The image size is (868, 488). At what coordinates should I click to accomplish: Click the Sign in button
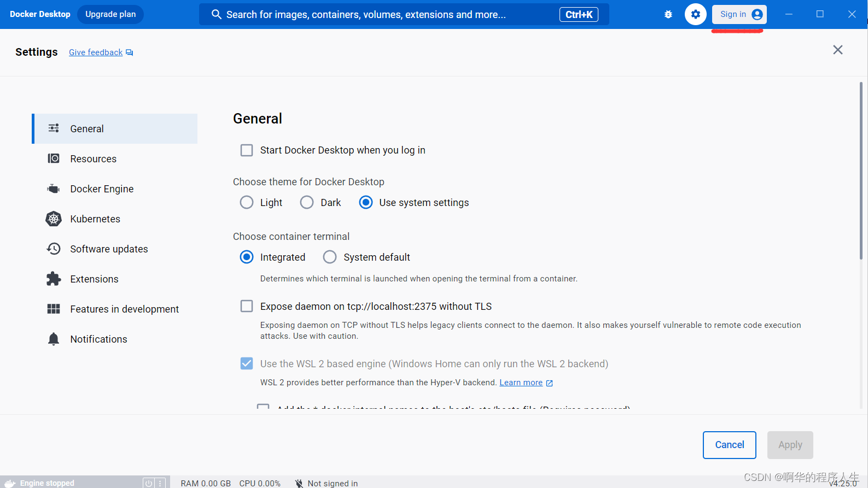(739, 14)
